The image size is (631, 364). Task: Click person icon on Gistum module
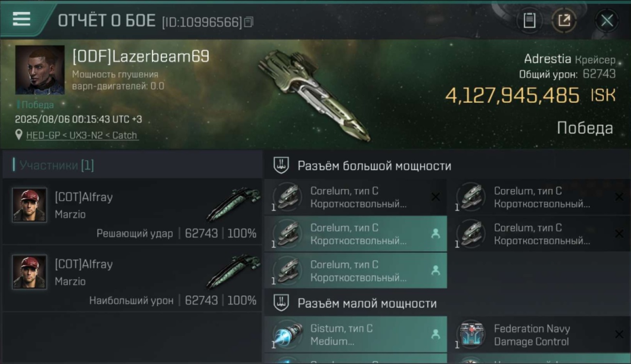coord(435,334)
